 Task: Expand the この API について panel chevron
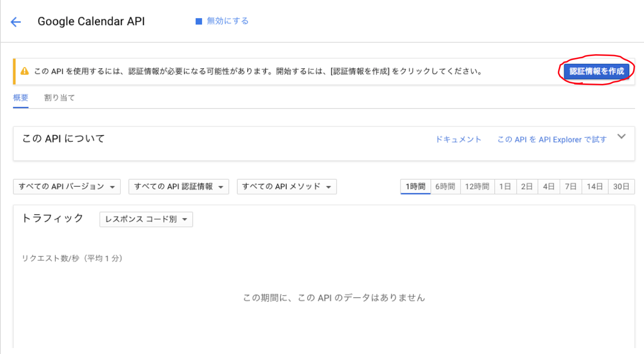click(x=621, y=137)
